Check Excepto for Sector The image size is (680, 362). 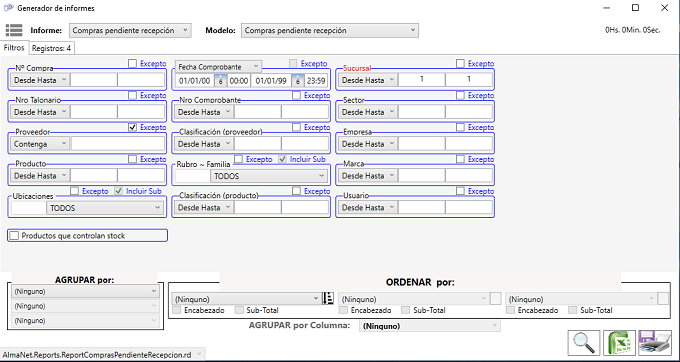[x=461, y=95]
